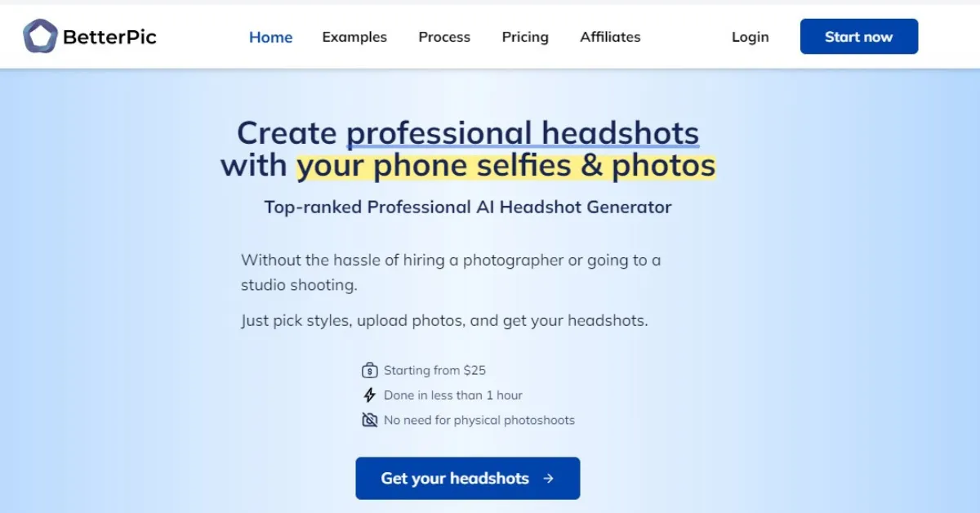The image size is (980, 513).
Task: Go to the Home nav item
Action: point(270,37)
